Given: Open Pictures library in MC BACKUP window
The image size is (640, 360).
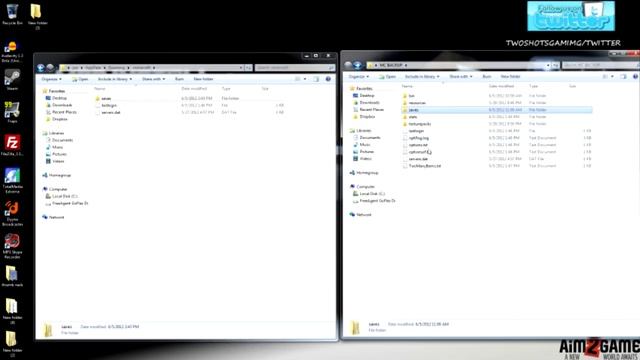Looking at the screenshot, I should (x=367, y=151).
